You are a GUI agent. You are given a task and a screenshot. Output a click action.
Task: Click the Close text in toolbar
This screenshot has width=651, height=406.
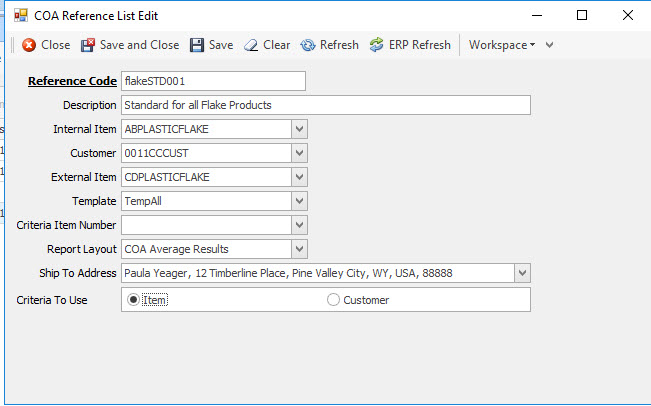56,45
